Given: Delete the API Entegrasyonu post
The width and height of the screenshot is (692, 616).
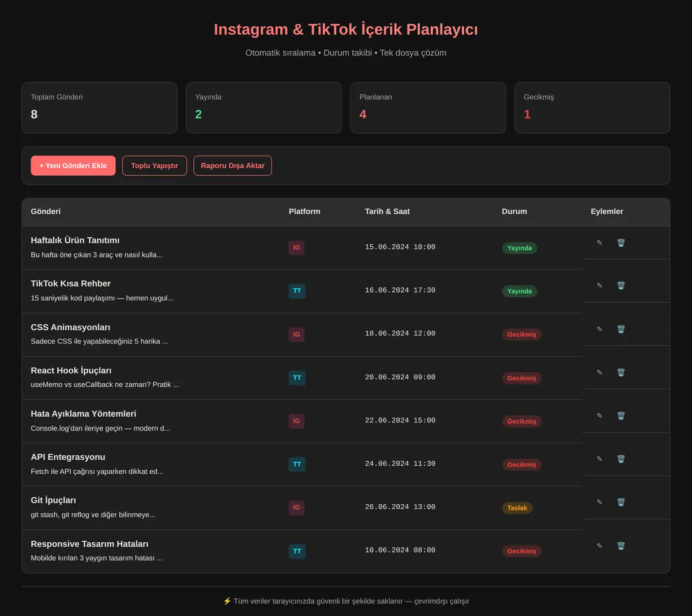Looking at the screenshot, I should pyautogui.click(x=621, y=459).
